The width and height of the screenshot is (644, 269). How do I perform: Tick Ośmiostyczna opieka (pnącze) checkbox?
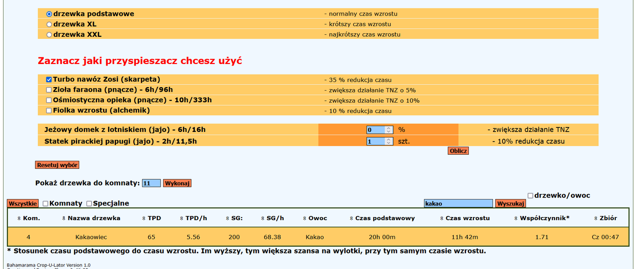pos(49,100)
